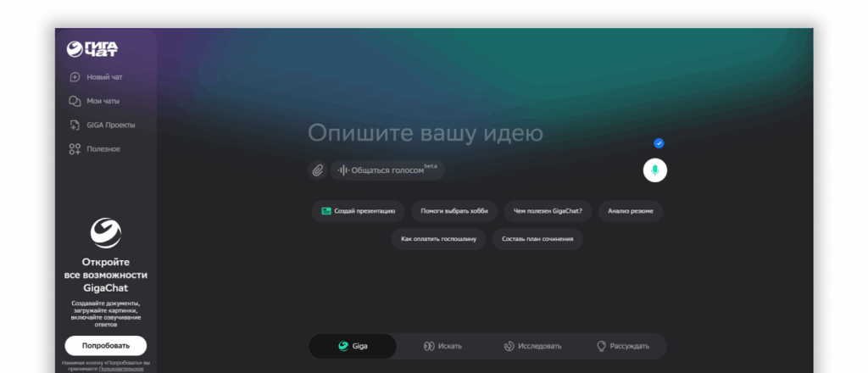Pick the Как оплатить госпошлину prompt
Screen dimensions: 868x373
coord(439,239)
